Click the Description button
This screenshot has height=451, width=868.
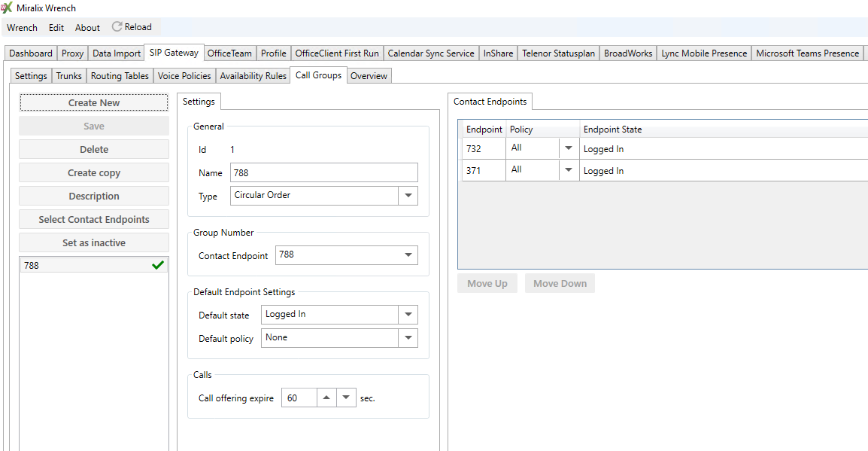[94, 196]
